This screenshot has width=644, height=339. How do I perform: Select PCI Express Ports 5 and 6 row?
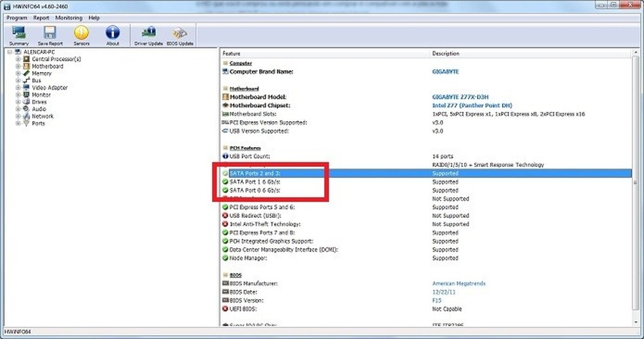point(426,207)
